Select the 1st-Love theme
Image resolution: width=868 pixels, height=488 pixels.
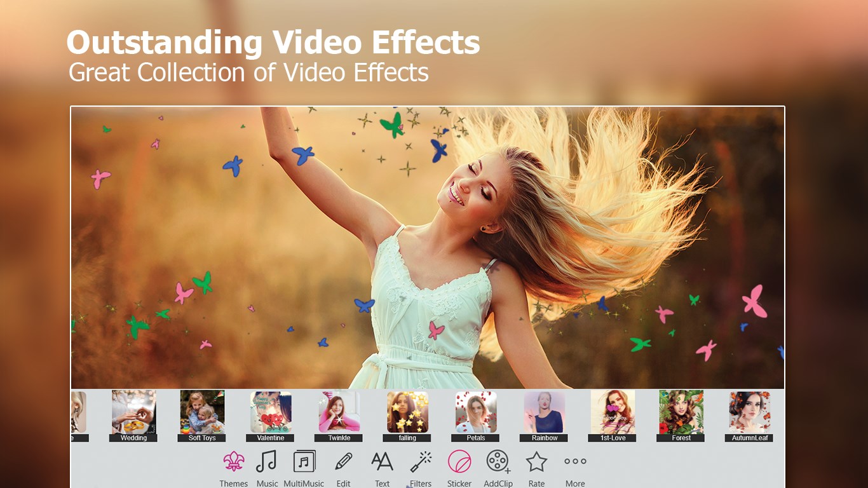pos(613,413)
